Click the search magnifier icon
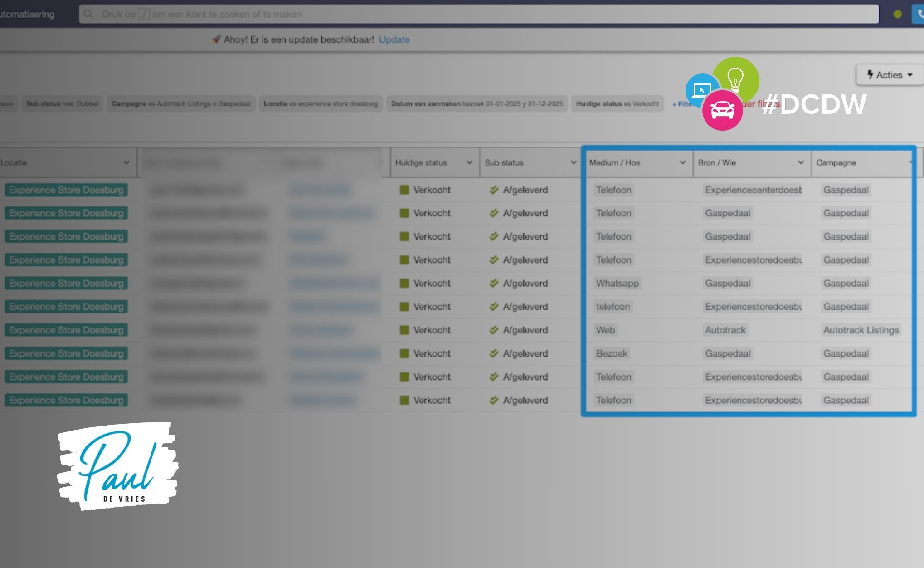This screenshot has width=924, height=568. pyautogui.click(x=88, y=15)
